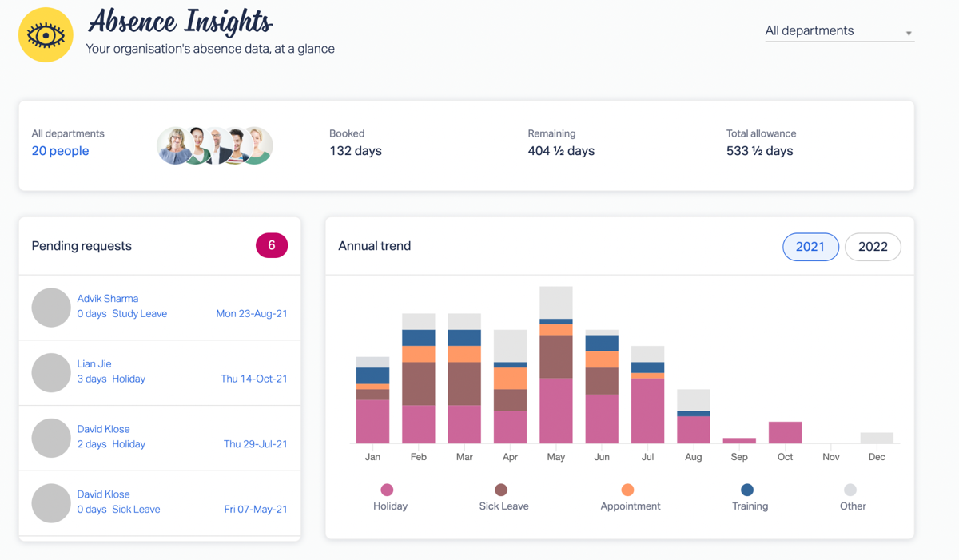Open the All departments dropdown
Image resolution: width=959 pixels, height=560 pixels.
click(839, 31)
